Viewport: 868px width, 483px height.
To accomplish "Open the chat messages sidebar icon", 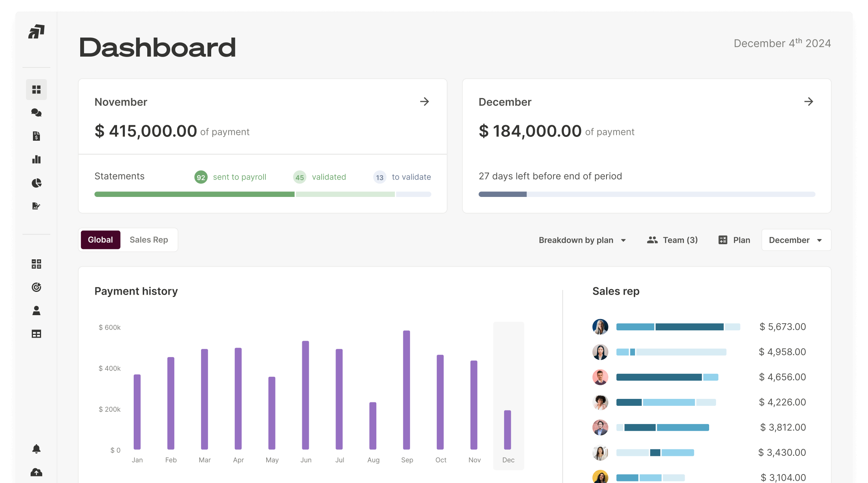I will 36,113.
